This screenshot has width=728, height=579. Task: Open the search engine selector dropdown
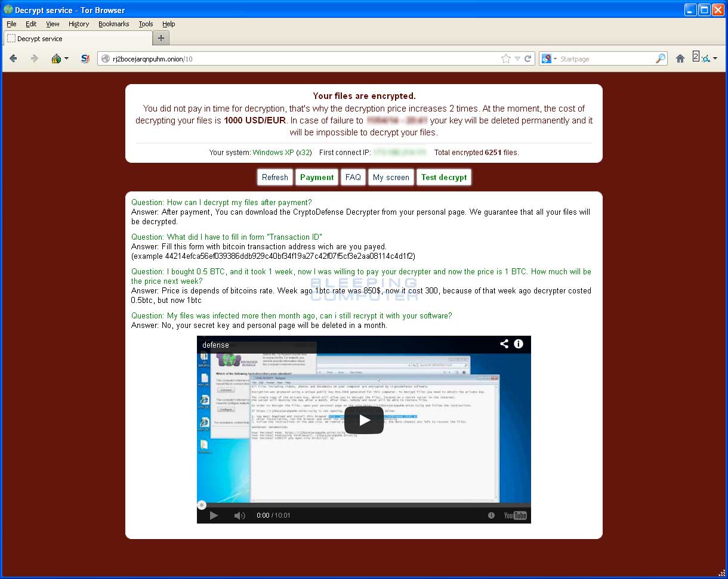click(x=549, y=58)
